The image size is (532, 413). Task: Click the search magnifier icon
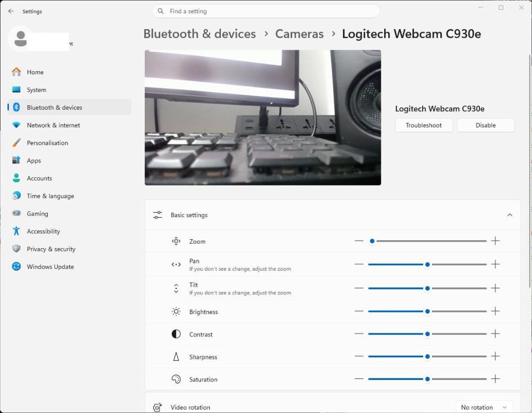coord(161,11)
